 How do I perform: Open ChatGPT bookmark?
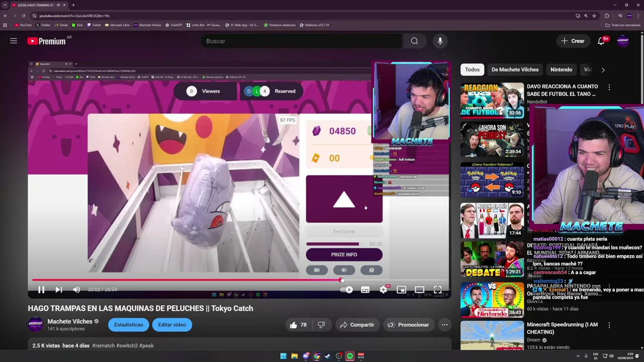[174, 25]
